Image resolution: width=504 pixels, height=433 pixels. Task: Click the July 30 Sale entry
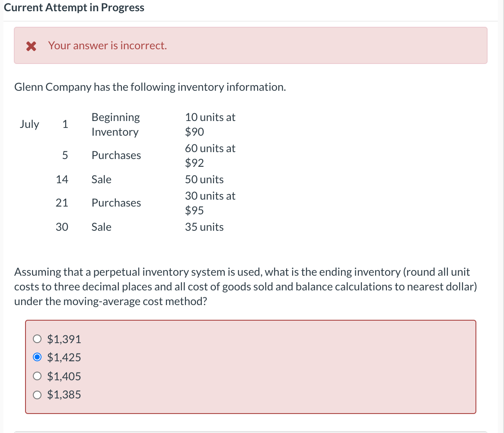pos(101,226)
